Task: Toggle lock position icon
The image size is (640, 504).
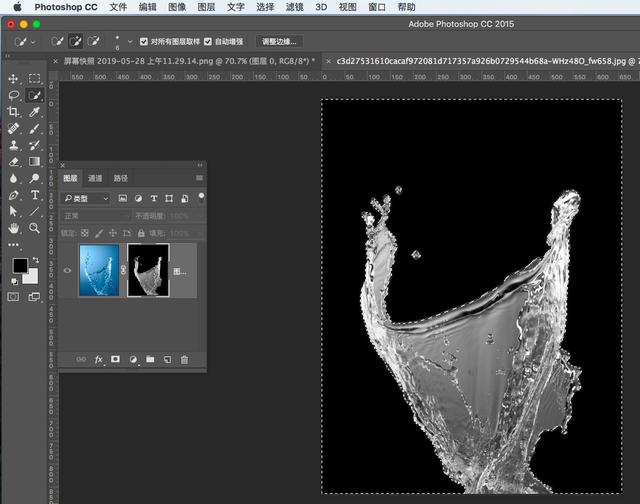Action: 113,233
